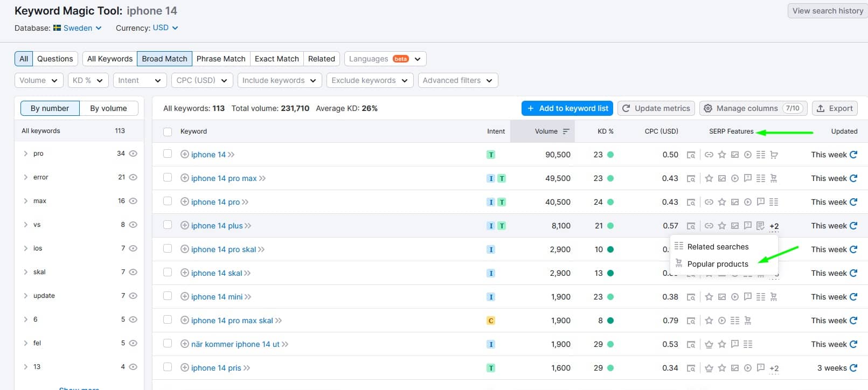Click related searches icon in iphone 14 mini row

tap(761, 297)
